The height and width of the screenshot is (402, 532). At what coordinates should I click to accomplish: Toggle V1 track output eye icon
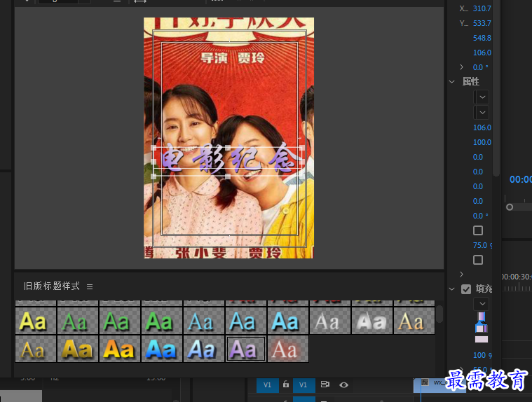(x=343, y=384)
